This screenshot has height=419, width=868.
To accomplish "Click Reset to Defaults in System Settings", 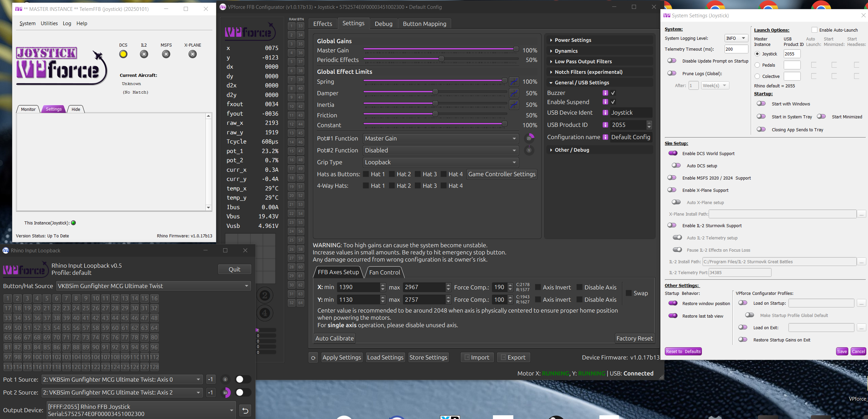I will click(683, 351).
